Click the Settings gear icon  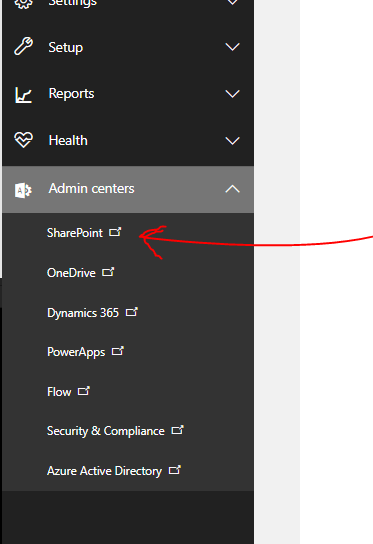coord(23,3)
